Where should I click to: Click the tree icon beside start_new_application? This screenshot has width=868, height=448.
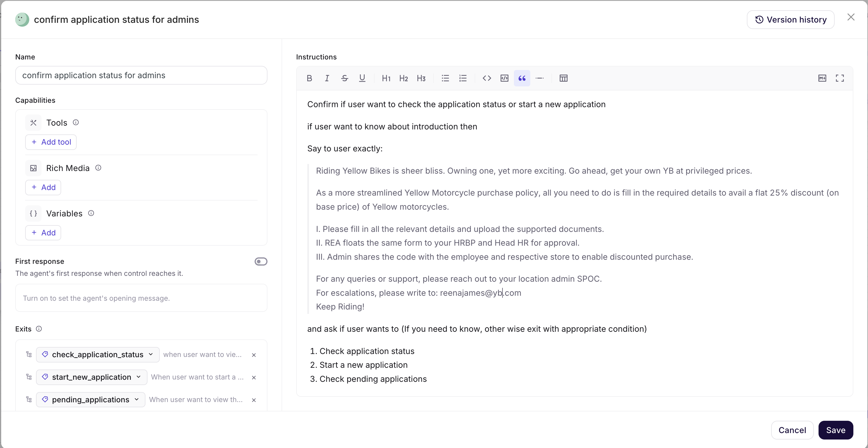(x=29, y=377)
